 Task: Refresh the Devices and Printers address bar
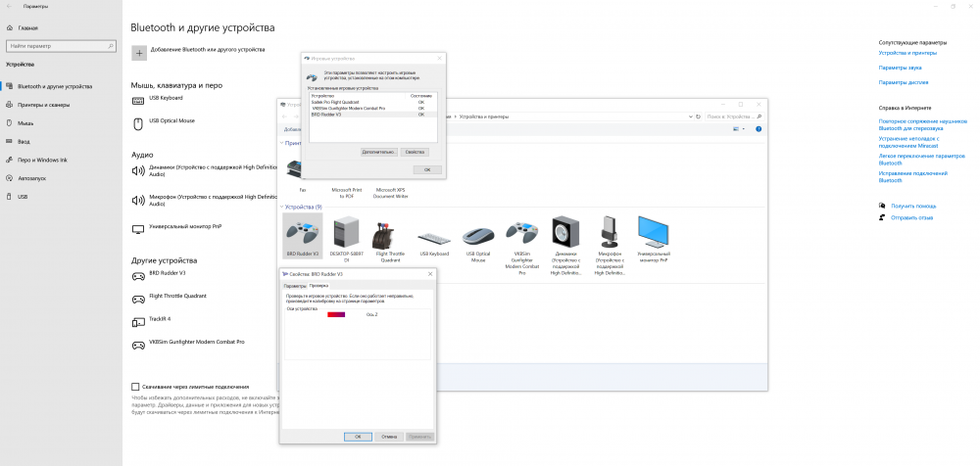tap(698, 116)
